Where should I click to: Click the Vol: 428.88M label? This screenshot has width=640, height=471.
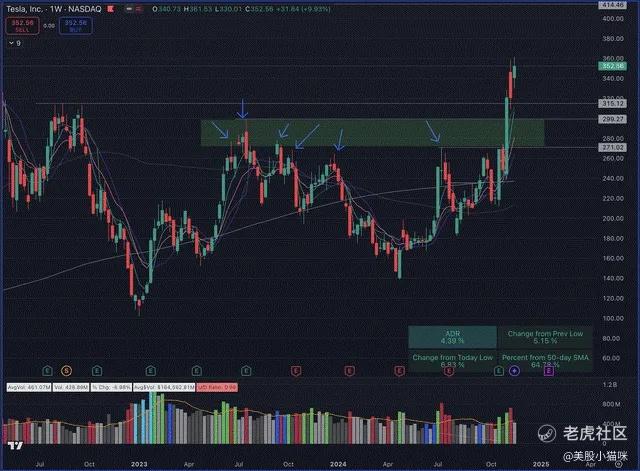click(71, 387)
